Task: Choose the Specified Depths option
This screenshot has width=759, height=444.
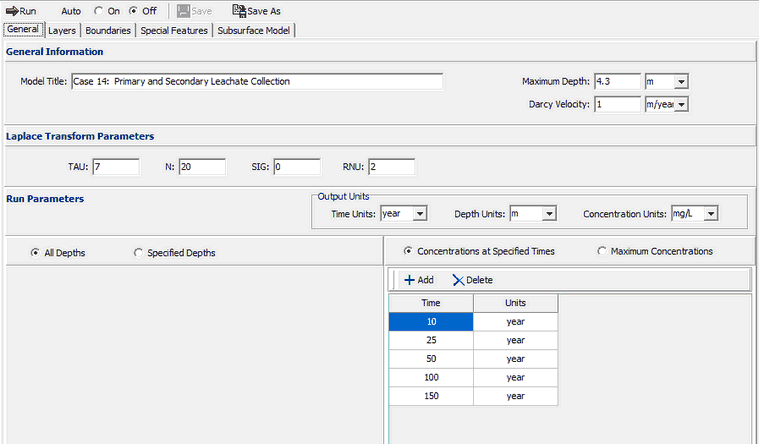Action: tap(138, 253)
